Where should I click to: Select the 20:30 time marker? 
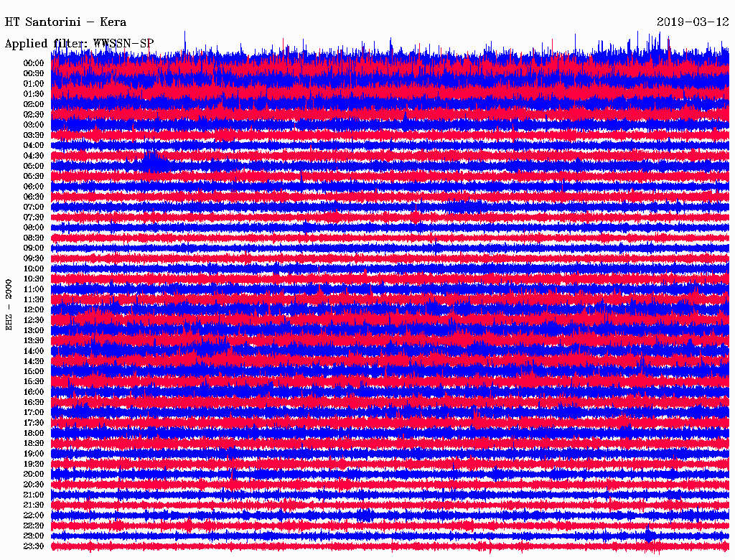point(34,485)
